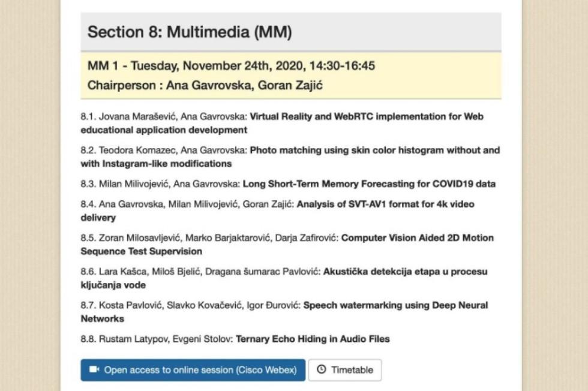Image resolution: width=588 pixels, height=391 pixels.
Task: Open paper 8.2 Photo matching using skin color
Action: [374, 150]
